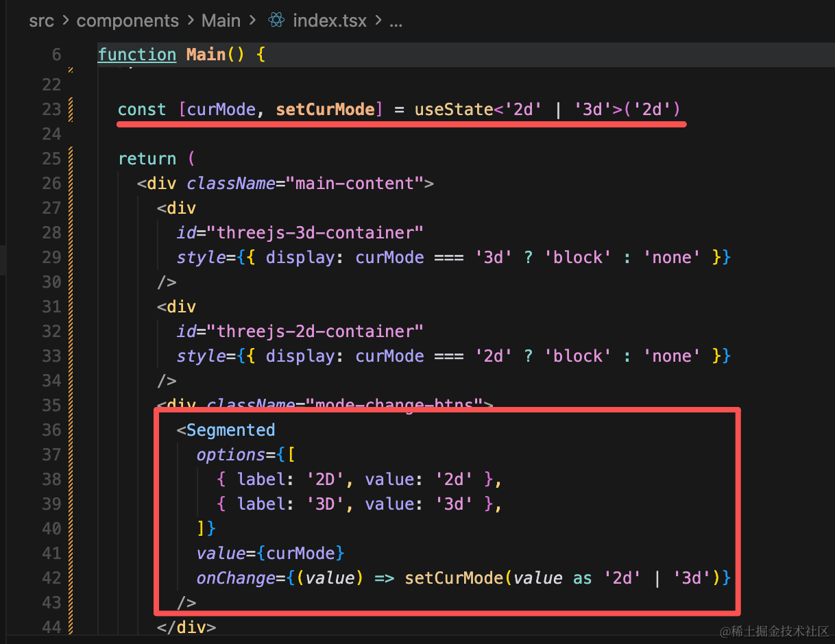
Task: Open the components breadcrumb segment
Action: [128, 21]
